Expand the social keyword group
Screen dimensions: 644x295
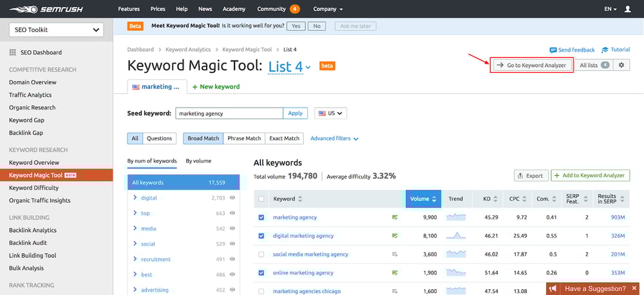coord(135,243)
